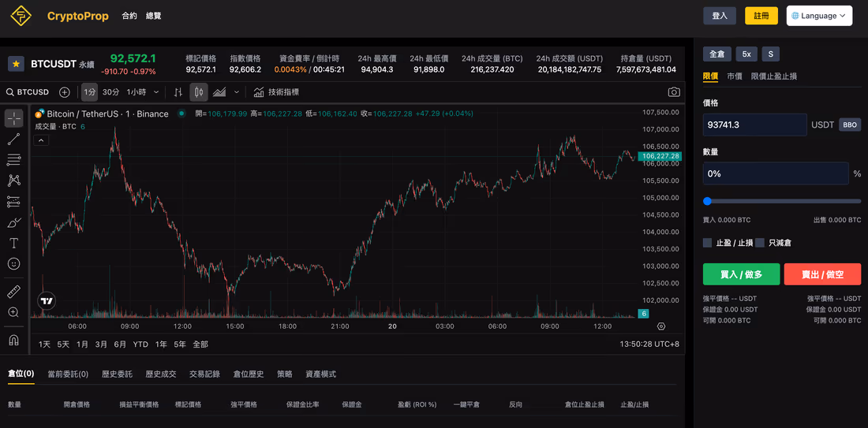868x428 pixels.
Task: Open the S position mode selector
Action: 771,54
